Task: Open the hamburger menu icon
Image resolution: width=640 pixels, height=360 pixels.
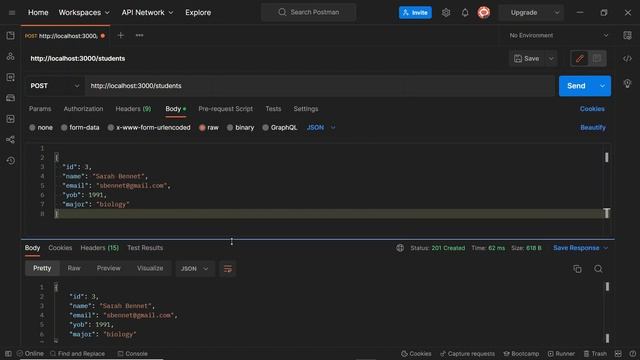Action: coord(12,13)
